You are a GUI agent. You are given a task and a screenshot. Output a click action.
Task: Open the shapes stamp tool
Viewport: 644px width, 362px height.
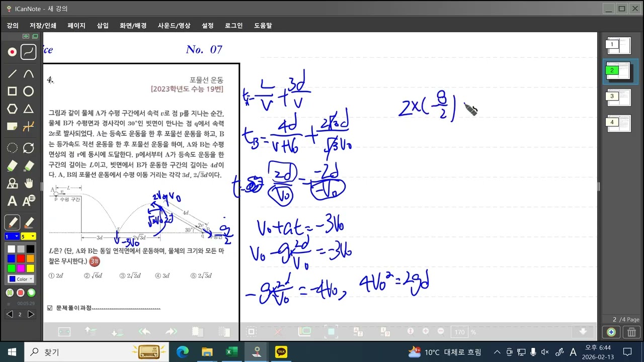point(13,183)
